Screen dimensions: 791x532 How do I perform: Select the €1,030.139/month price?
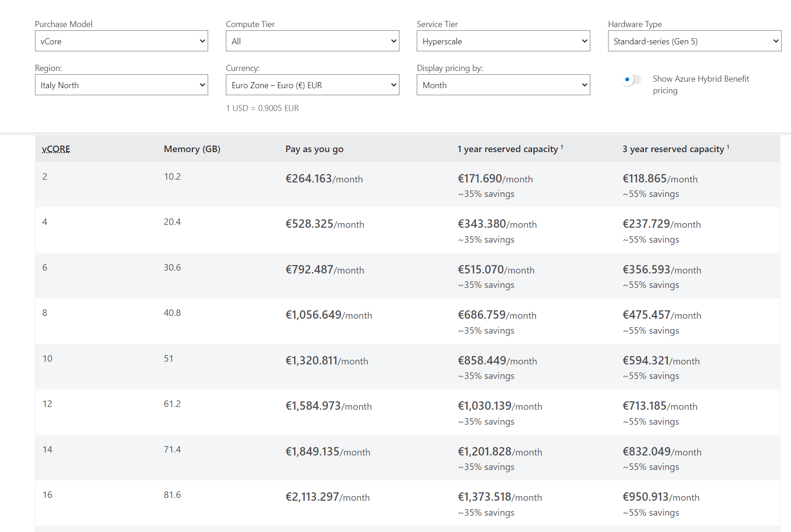(500, 406)
